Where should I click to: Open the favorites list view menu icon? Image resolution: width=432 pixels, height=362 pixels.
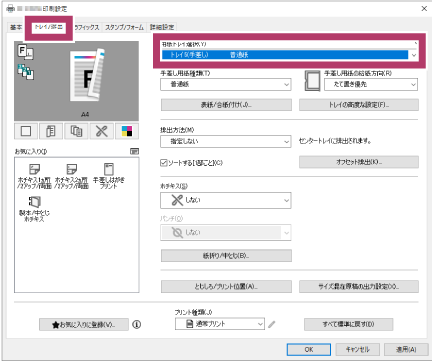pos(134,152)
